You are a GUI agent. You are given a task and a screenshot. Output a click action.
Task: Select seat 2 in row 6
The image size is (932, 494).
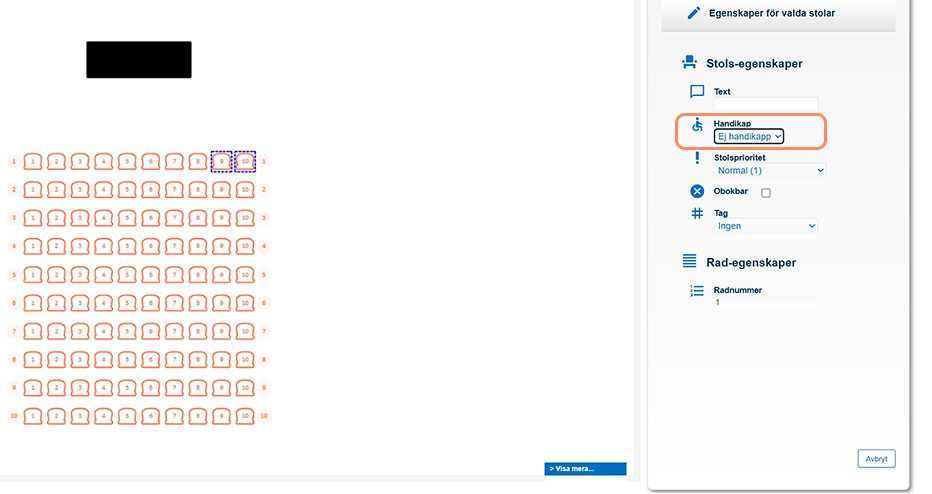click(x=56, y=303)
